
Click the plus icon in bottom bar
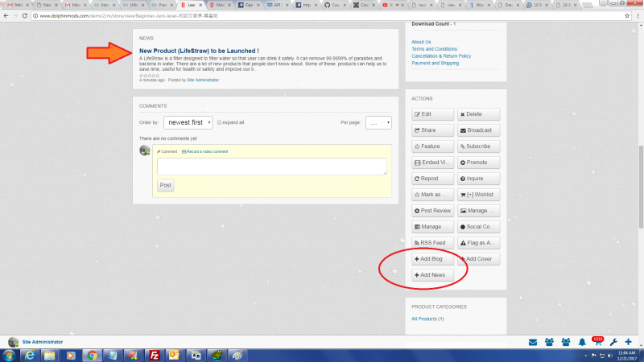click(x=629, y=342)
